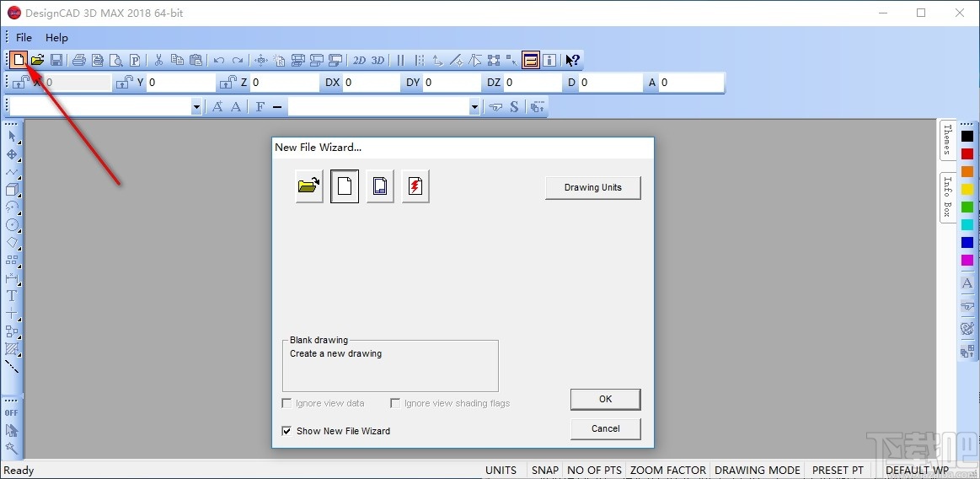Viewport: 980px width, 479px height.
Task: Open the second combo box dropdown arrow after dash icon
Action: click(475, 107)
